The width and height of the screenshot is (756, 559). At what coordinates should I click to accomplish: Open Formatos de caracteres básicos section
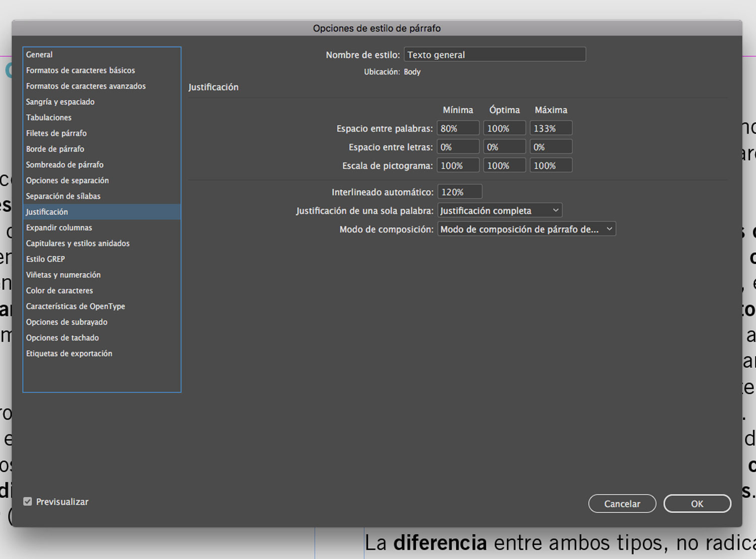click(x=81, y=70)
